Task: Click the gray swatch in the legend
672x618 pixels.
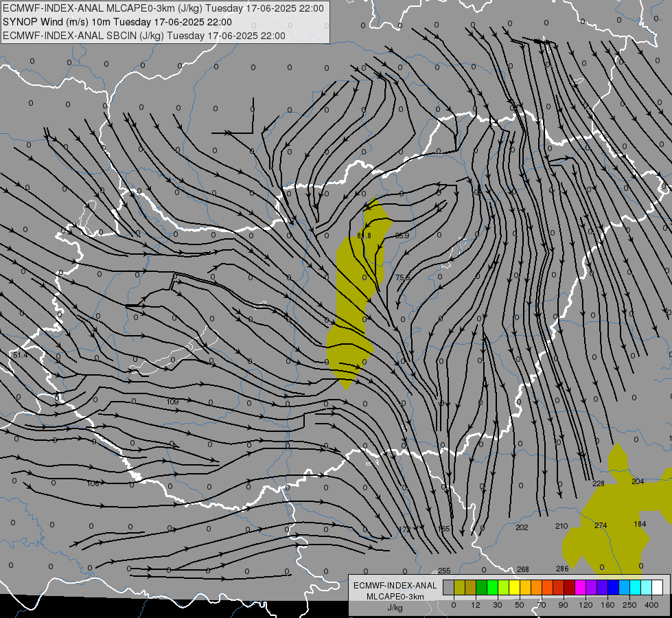Action: 449,587
